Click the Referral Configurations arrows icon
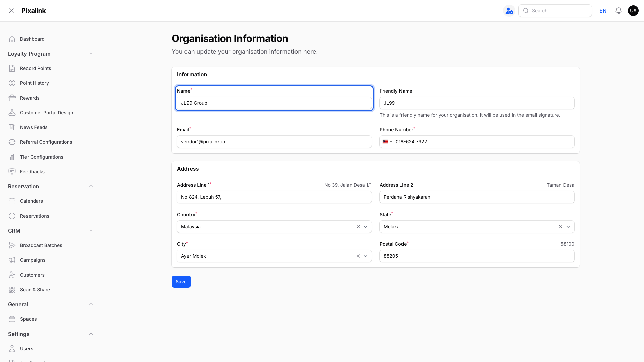 pyautogui.click(x=12, y=142)
